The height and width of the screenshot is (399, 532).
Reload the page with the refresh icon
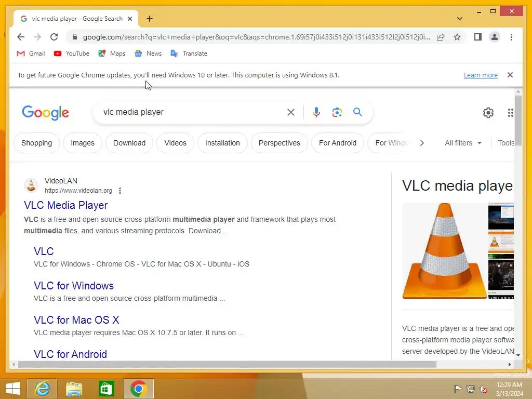tap(54, 37)
